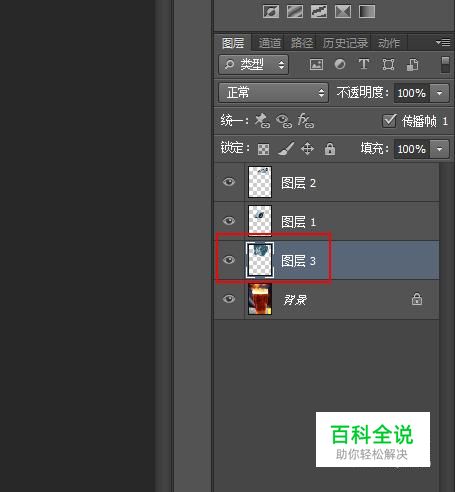Filter layers by pixel layer icon
Image resolution: width=455 pixels, height=492 pixels.
[x=316, y=64]
